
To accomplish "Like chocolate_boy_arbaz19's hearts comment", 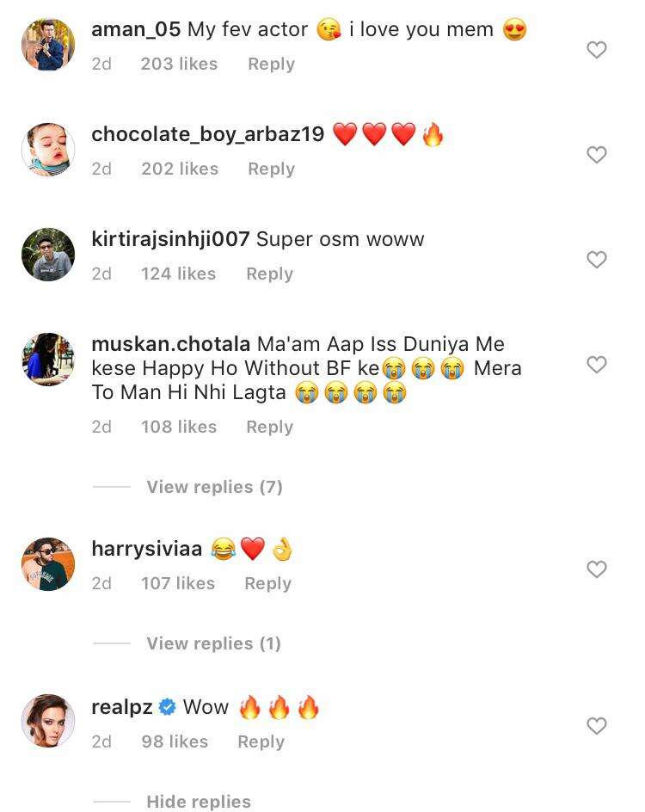I will [596, 155].
